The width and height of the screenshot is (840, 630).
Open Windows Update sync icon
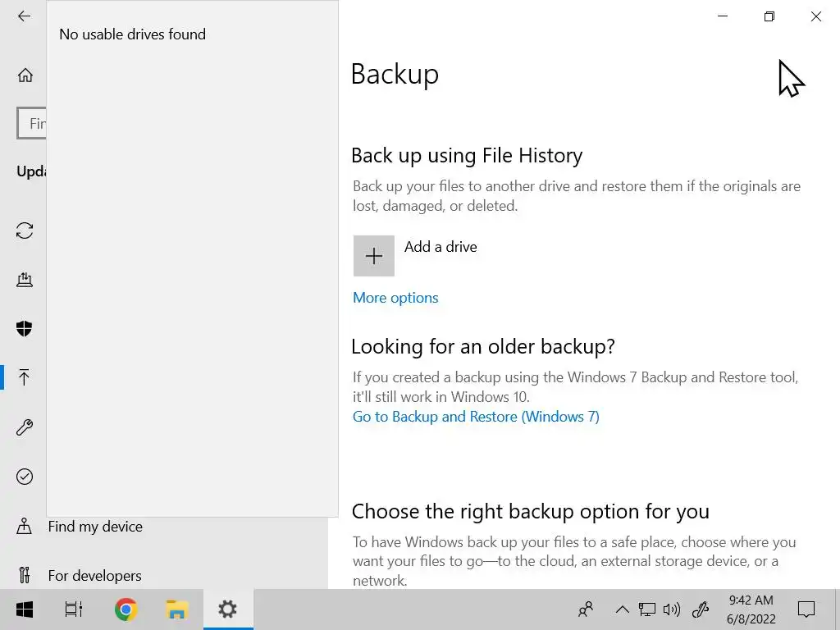pos(25,231)
